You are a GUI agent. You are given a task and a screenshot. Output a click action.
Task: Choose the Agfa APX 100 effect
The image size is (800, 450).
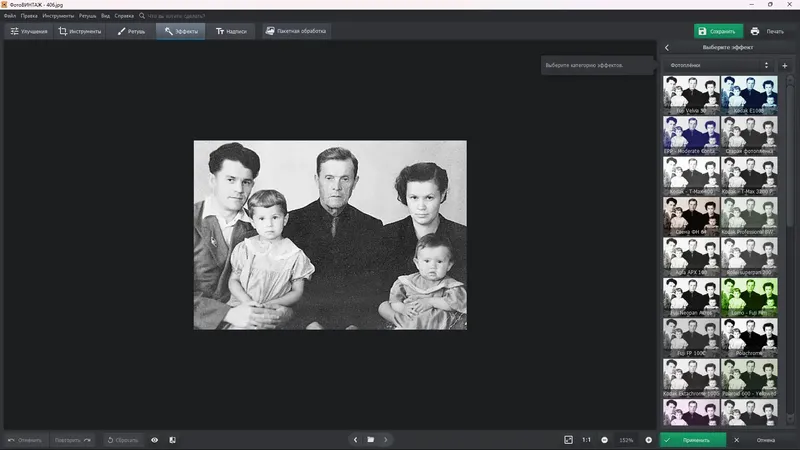(691, 256)
